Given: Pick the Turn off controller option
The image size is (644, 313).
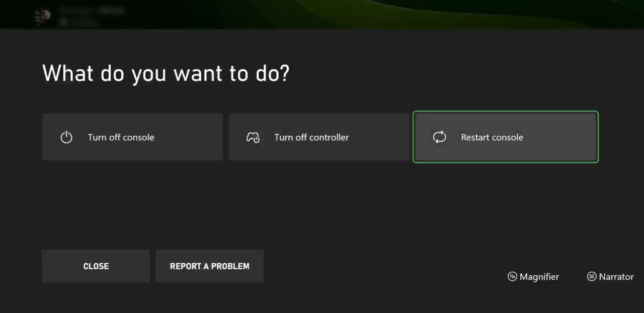Looking at the screenshot, I should click(319, 137).
